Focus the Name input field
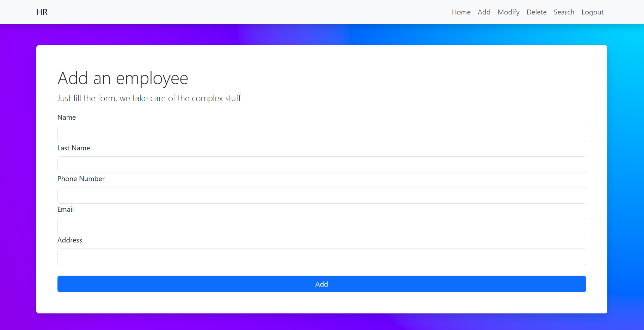 point(321,134)
